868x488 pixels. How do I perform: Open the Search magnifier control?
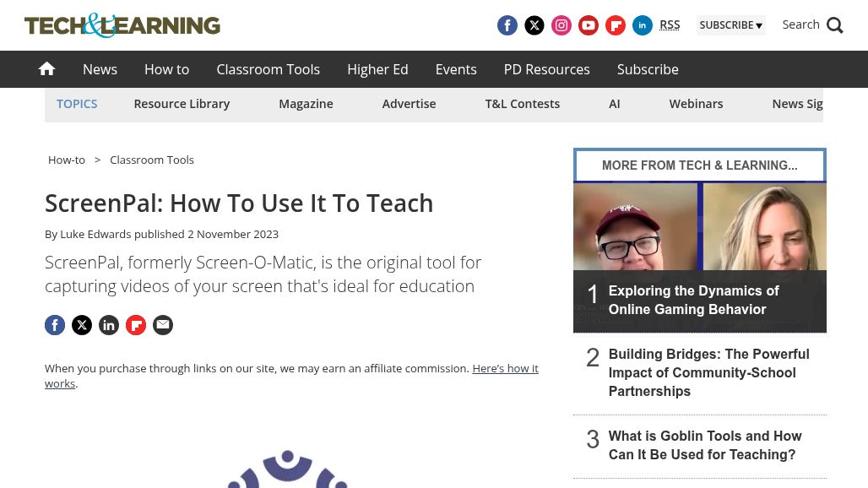click(x=811, y=24)
